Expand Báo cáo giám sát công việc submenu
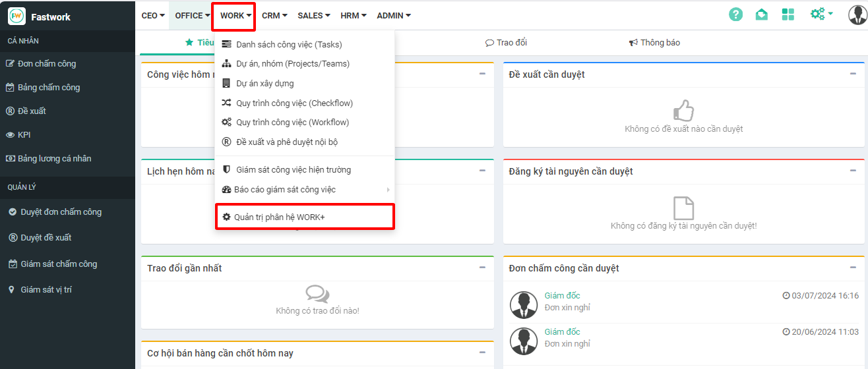Image resolution: width=868 pixels, height=369 pixels. click(x=285, y=190)
